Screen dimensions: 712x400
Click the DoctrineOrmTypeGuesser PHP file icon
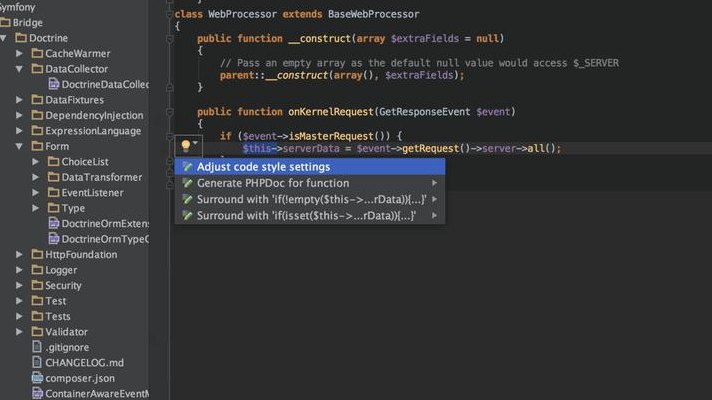54,238
